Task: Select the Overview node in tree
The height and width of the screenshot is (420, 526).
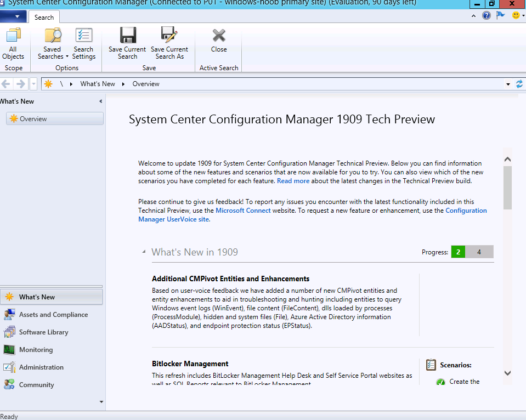Action: tap(55, 119)
